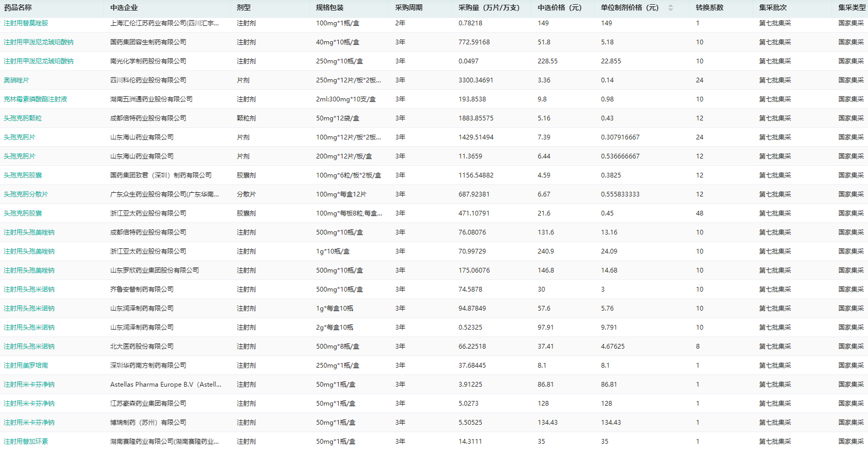
Task: Open 注射用米卡芬净钠 from 博瑞制药（苏州）
Action: click(x=29, y=423)
